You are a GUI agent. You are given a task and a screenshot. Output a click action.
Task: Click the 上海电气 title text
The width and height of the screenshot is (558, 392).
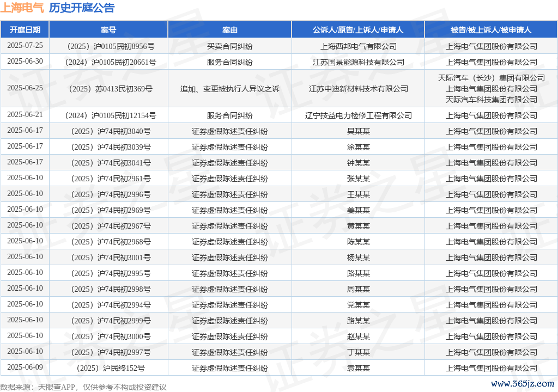22,8
